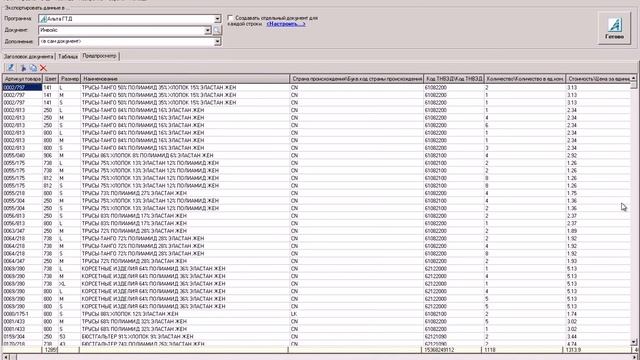This screenshot has height=360, width=640.
Task: Click the Готово button
Action: pyautogui.click(x=614, y=28)
